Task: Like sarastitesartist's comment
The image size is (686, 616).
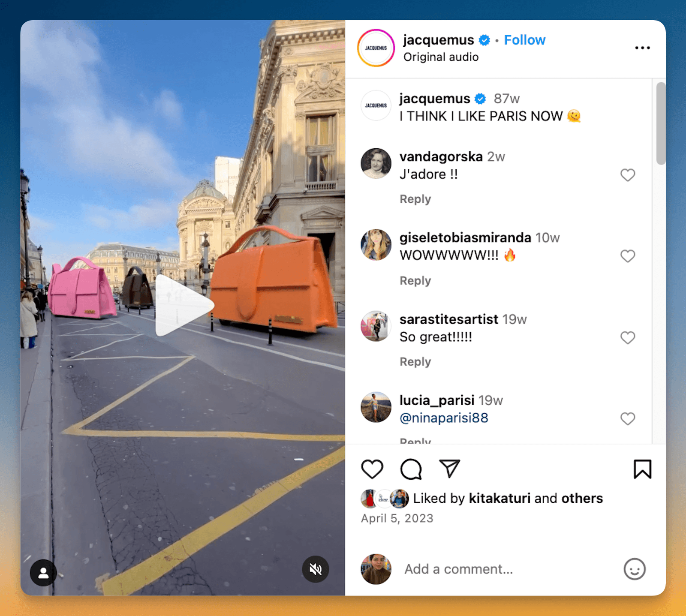Action: 628,338
